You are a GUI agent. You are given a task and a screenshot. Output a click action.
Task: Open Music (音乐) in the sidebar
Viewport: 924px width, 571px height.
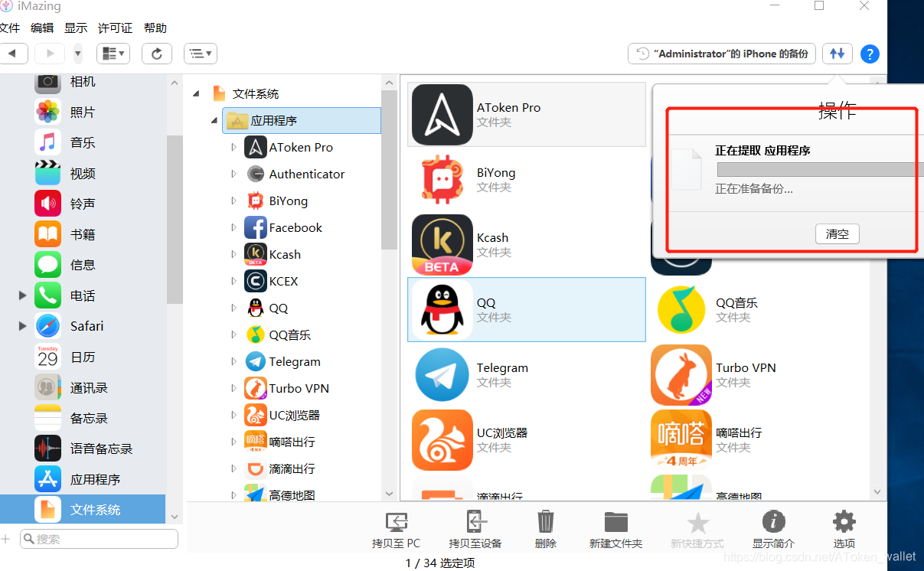(83, 142)
